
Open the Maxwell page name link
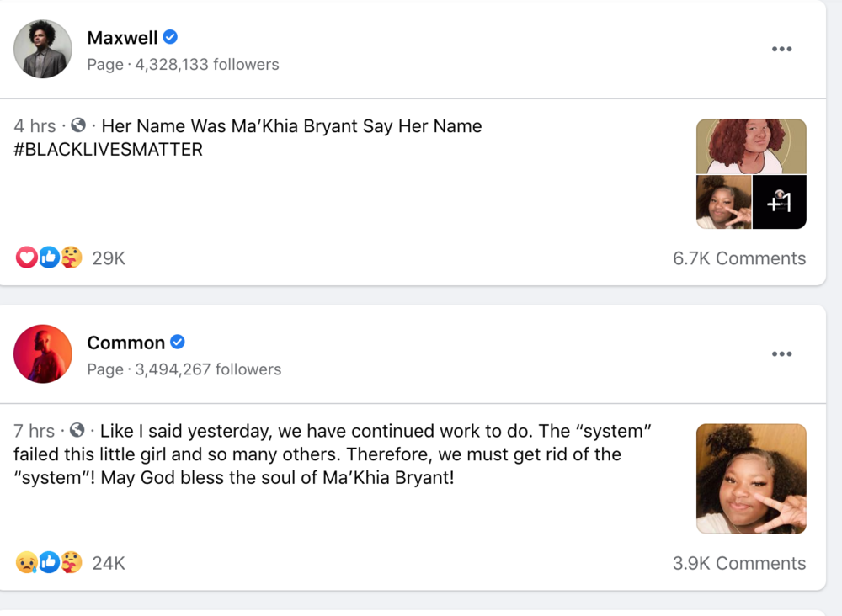(122, 37)
